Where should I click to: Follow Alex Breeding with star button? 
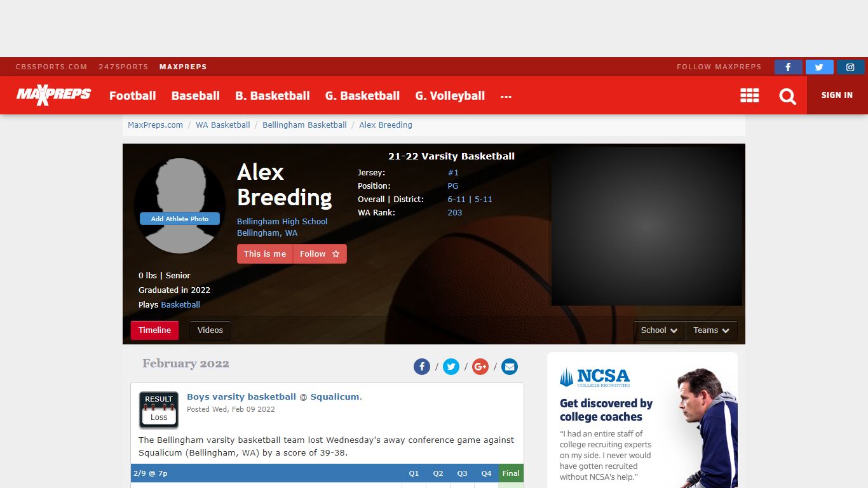(320, 254)
